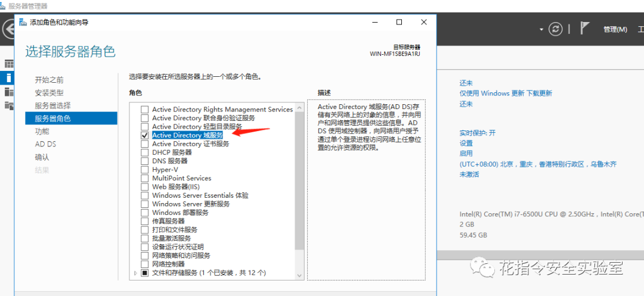Click scroll up arrow of roles list
644x296 pixels.
pos(299,108)
